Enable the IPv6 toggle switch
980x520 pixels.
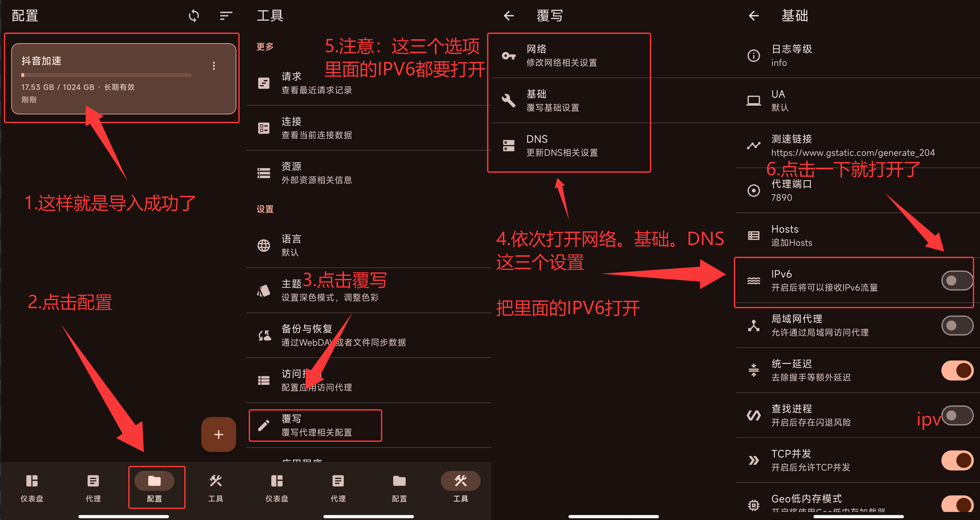[957, 281]
